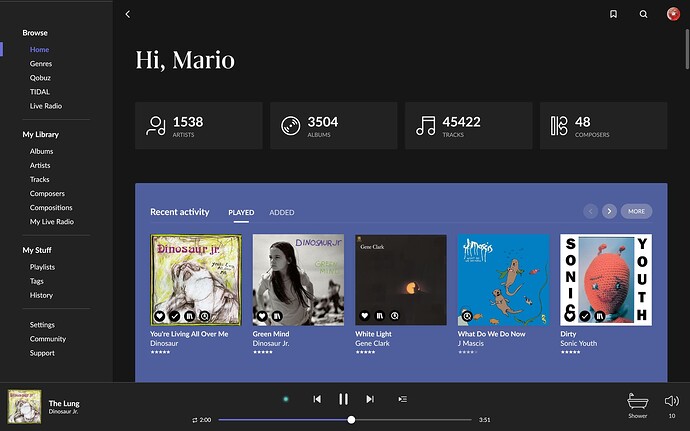Viewport: 690px width, 431px height.
Task: Select Home in the sidebar
Action: click(x=39, y=50)
